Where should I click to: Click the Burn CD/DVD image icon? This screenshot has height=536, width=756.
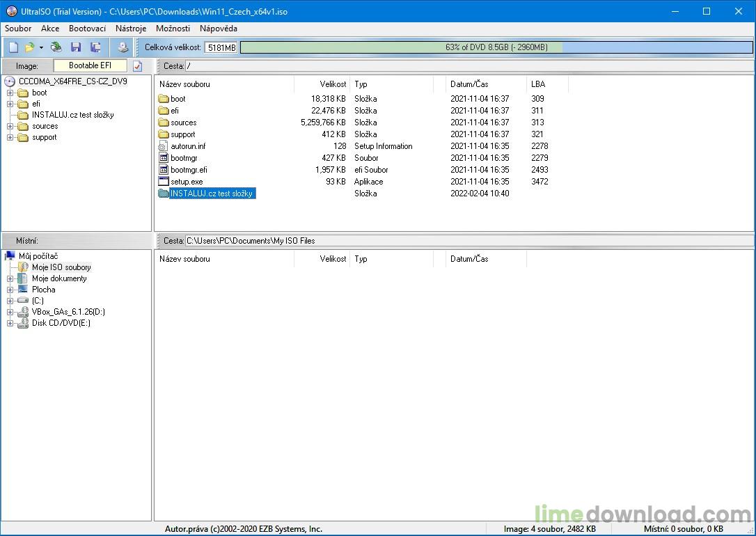point(123,47)
